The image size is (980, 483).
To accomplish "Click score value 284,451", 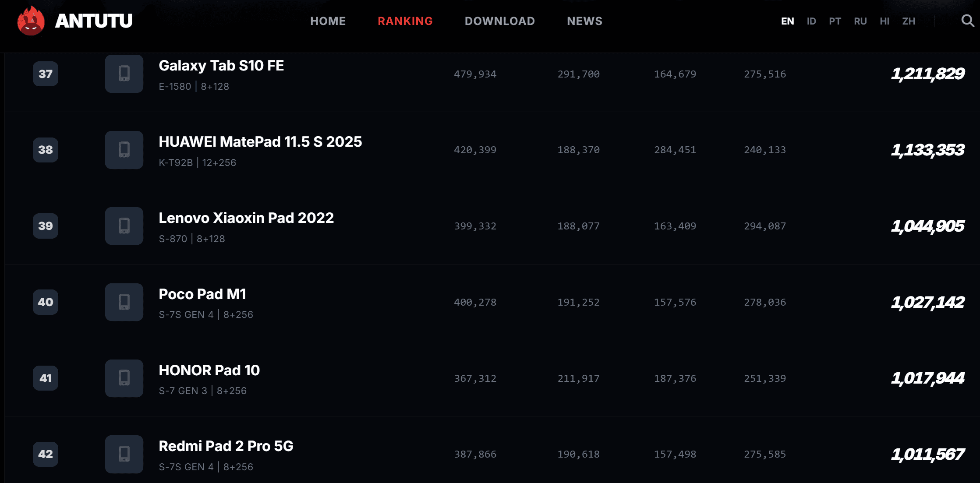I will click(675, 150).
